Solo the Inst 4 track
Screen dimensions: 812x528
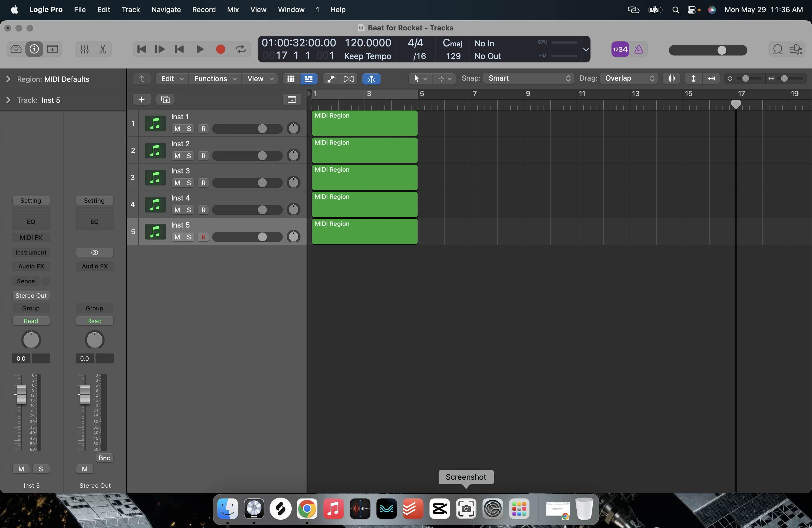click(x=189, y=210)
